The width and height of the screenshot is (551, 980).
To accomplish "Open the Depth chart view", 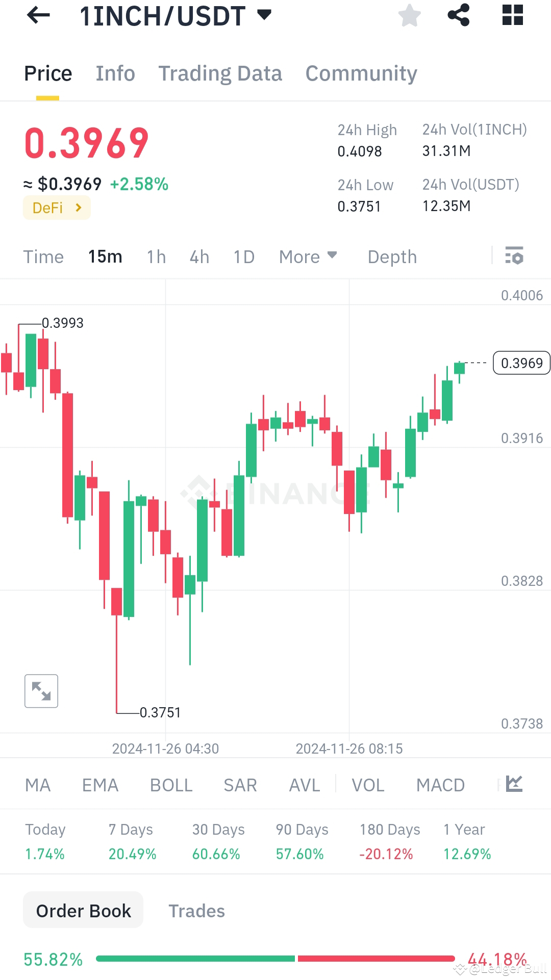I will coord(392,256).
